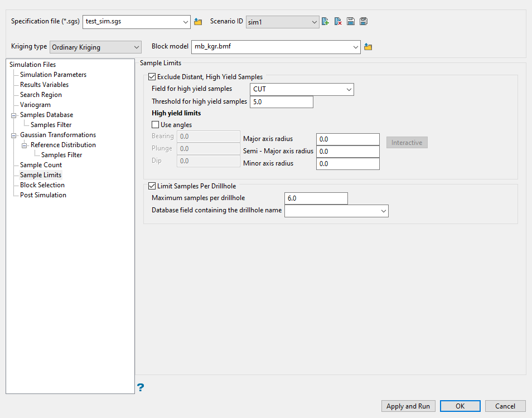Disable Limit Samples Per Drillhole
Viewport: 532px width, 418px height.
click(152, 186)
